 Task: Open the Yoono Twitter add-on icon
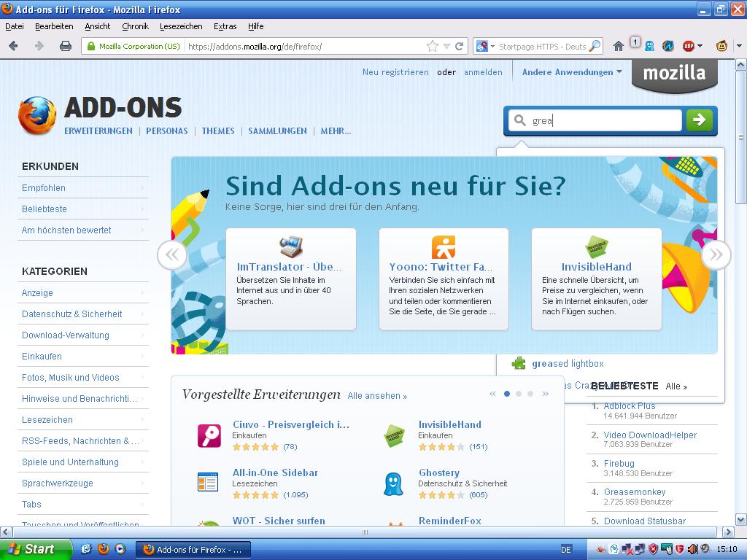(x=444, y=246)
